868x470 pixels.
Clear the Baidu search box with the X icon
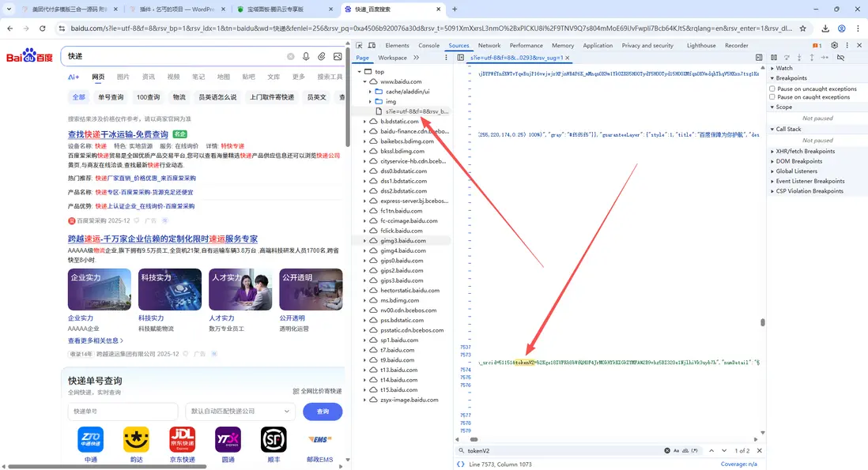(291, 56)
